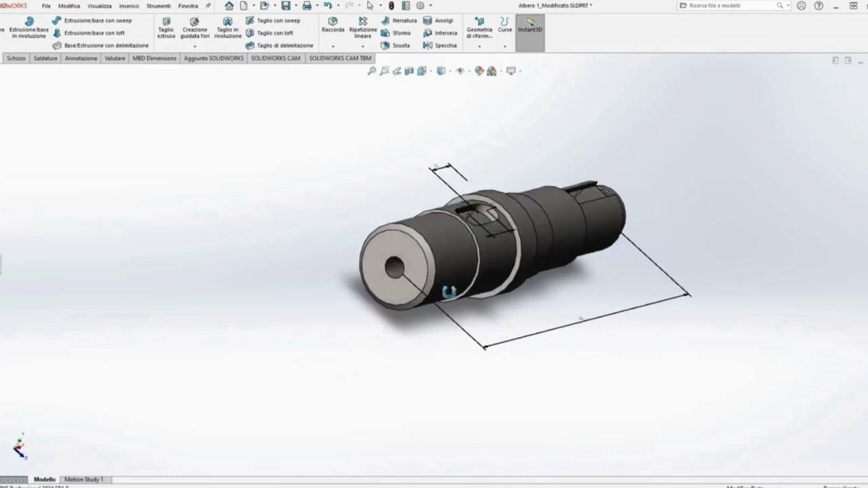
Task: Click Zoom to Fit magnifier icon
Action: 372,70
